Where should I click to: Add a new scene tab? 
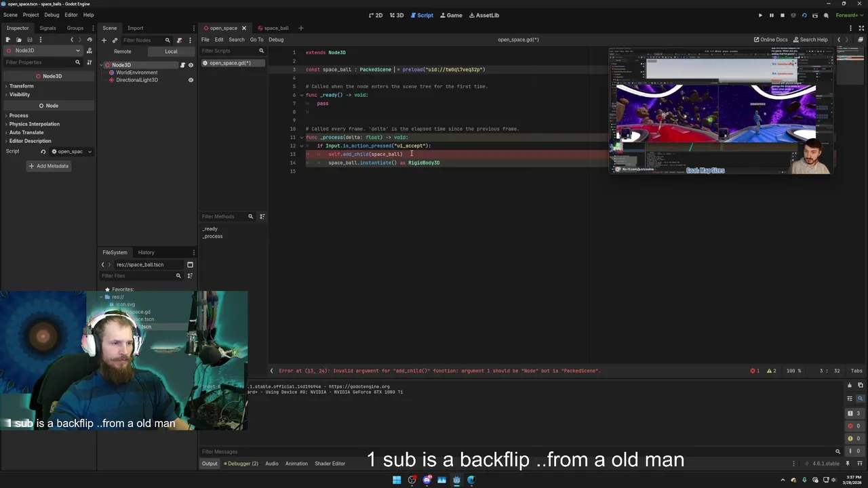[x=301, y=28]
